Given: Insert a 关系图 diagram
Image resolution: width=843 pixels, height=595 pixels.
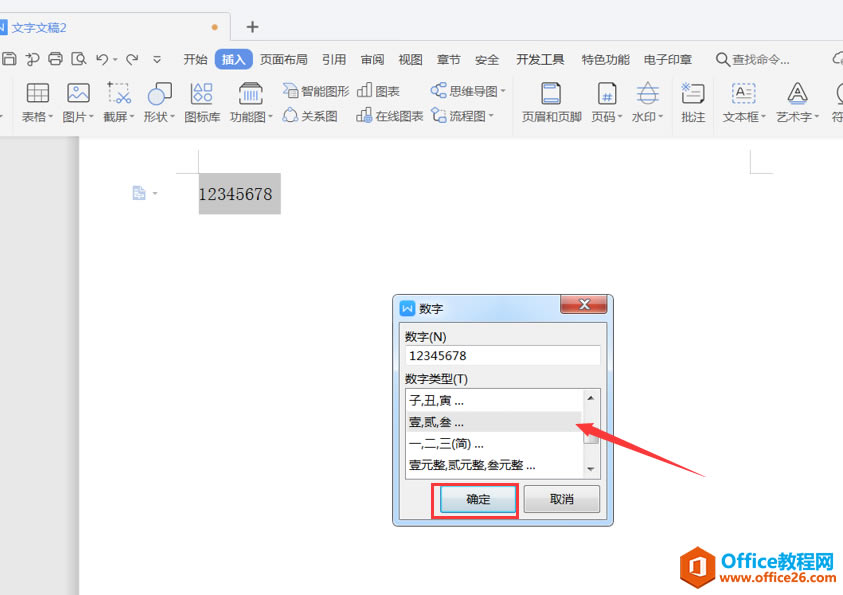Looking at the screenshot, I should pyautogui.click(x=310, y=116).
